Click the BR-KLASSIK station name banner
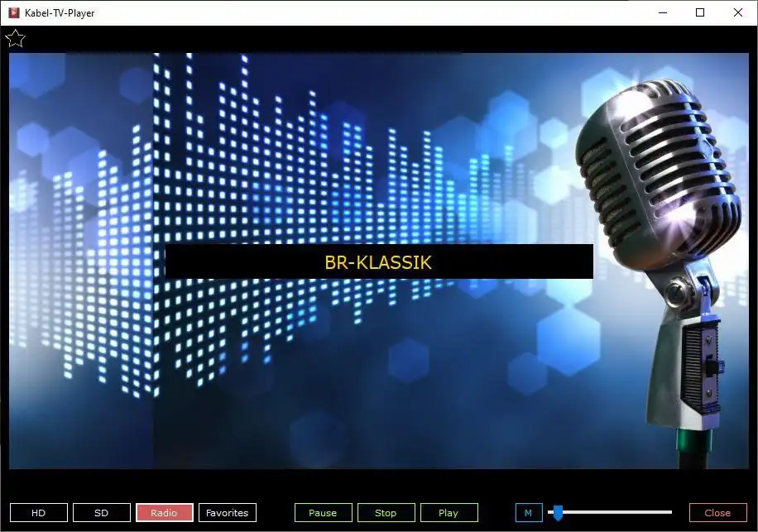 coord(379,261)
